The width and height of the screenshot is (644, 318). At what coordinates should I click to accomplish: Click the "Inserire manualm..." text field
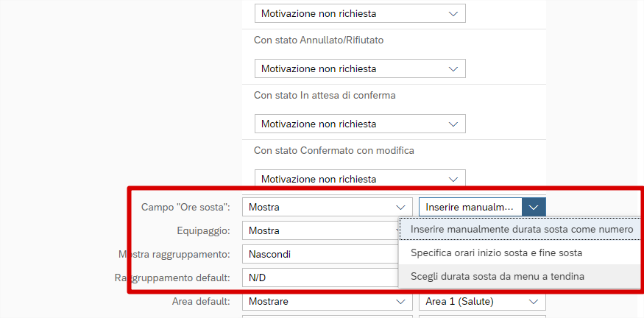[x=470, y=207]
